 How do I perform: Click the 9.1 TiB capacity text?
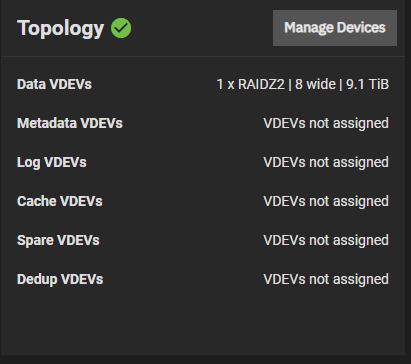click(367, 84)
